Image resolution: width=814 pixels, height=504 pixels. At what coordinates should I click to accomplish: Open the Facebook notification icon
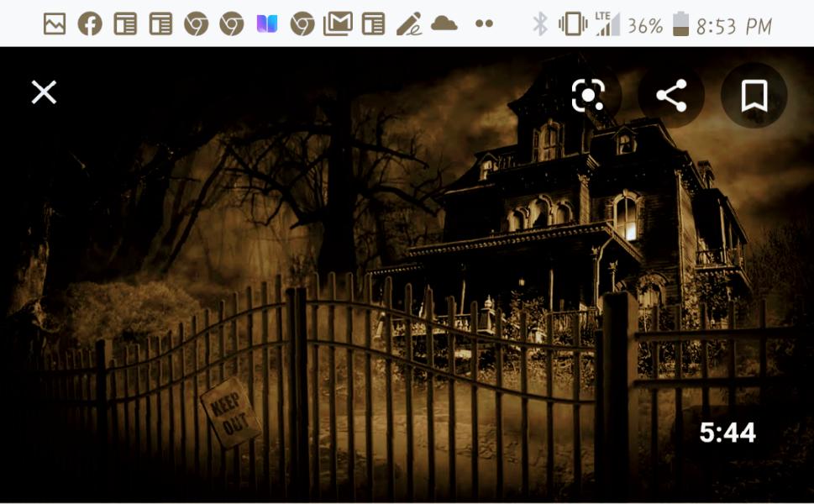90,24
